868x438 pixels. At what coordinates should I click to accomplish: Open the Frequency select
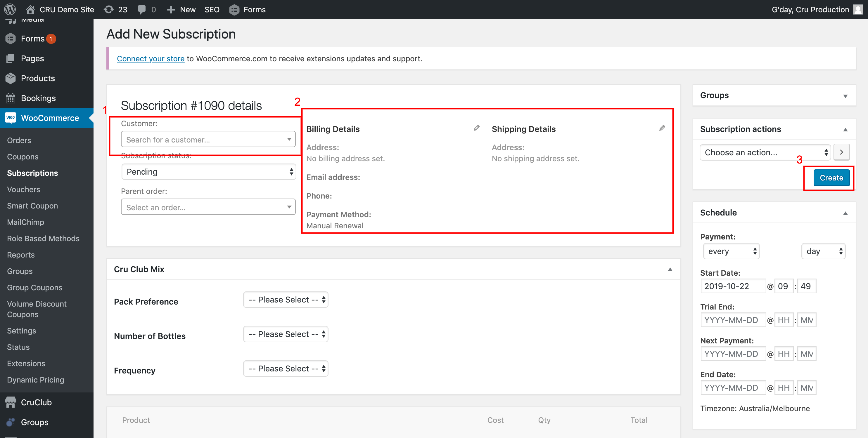[286, 368]
